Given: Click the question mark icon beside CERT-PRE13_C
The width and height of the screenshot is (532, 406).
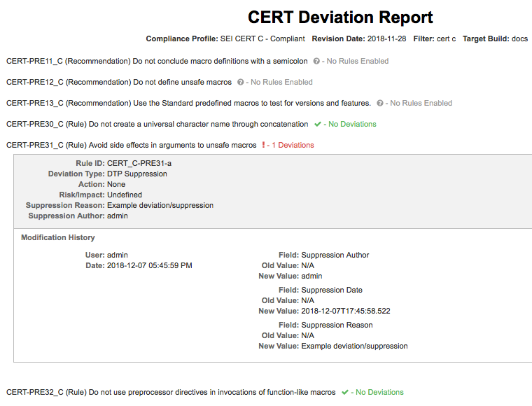Looking at the screenshot, I should [x=380, y=103].
